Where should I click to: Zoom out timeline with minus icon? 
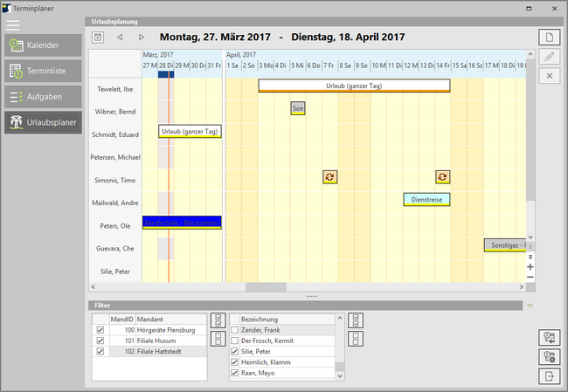coord(530,278)
